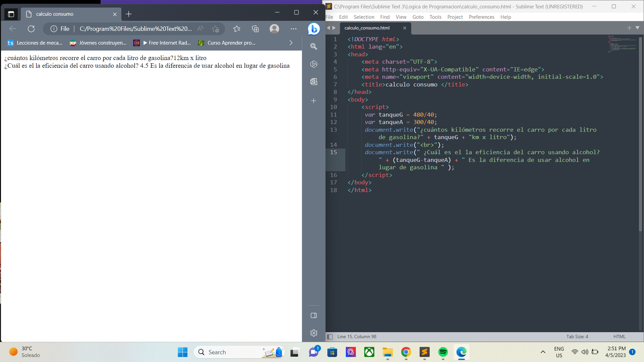Screen dimensions: 644x362
Task: Open Google Chrome from the taskbar
Action: [406, 352]
